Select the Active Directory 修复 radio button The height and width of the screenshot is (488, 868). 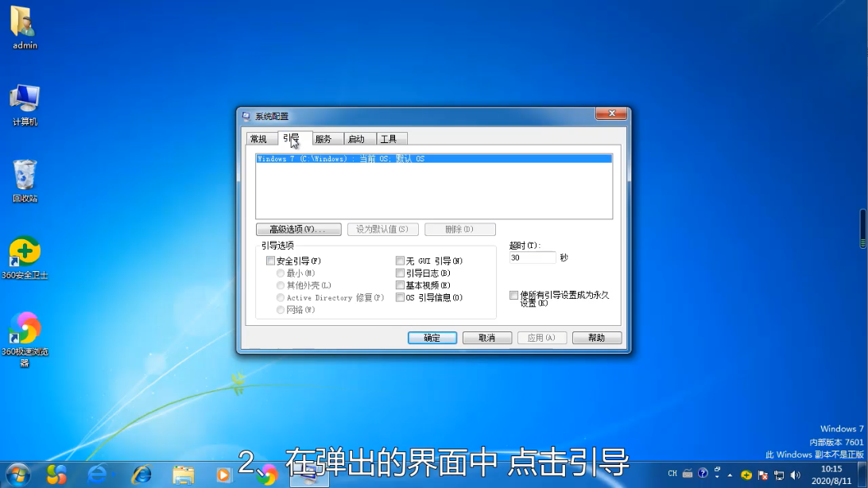[x=281, y=298]
